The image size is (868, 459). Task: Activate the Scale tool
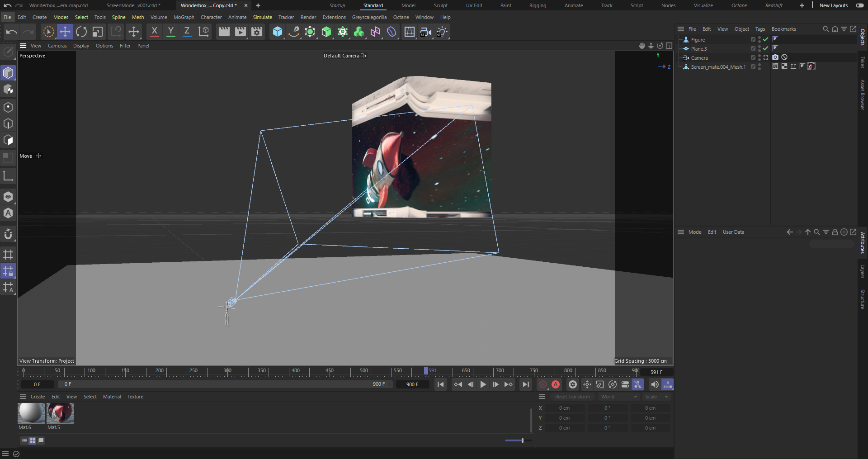click(98, 32)
